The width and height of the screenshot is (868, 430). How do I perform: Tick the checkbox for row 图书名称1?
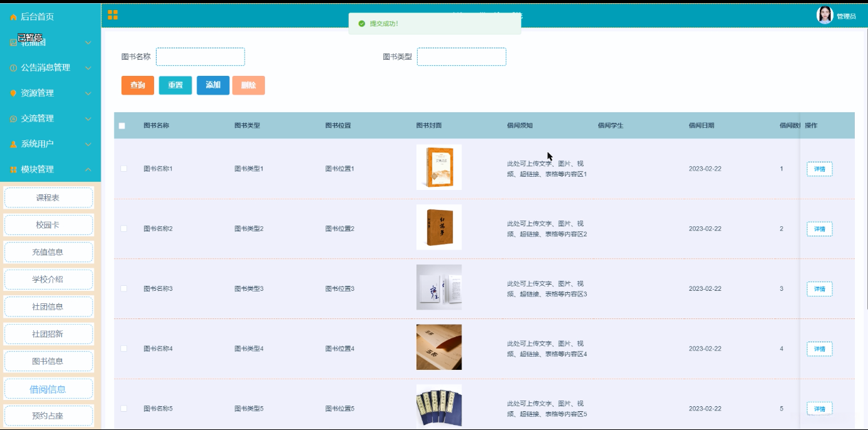[123, 169]
